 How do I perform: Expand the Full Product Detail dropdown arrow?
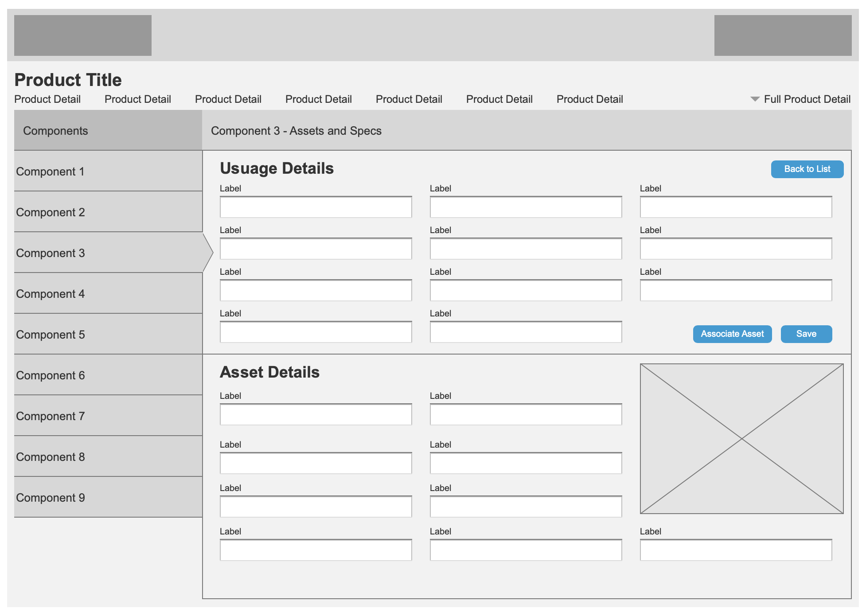click(755, 99)
